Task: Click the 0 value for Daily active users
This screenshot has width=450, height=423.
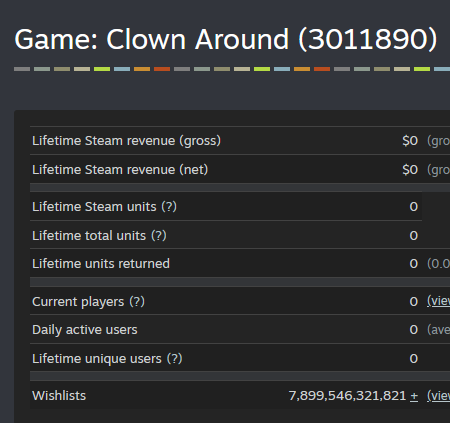Action: click(414, 330)
